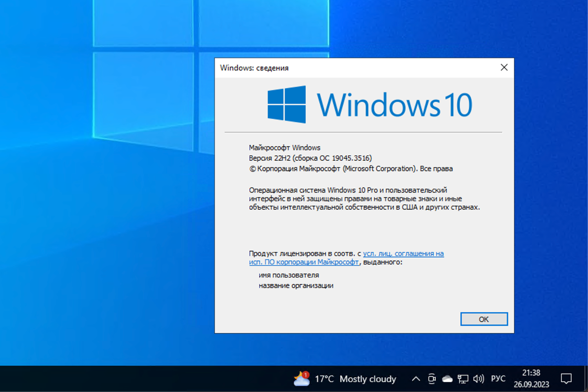This screenshot has height=392, width=588.
Task: Select the Mostly cloudy taskbar label
Action: pos(368,379)
